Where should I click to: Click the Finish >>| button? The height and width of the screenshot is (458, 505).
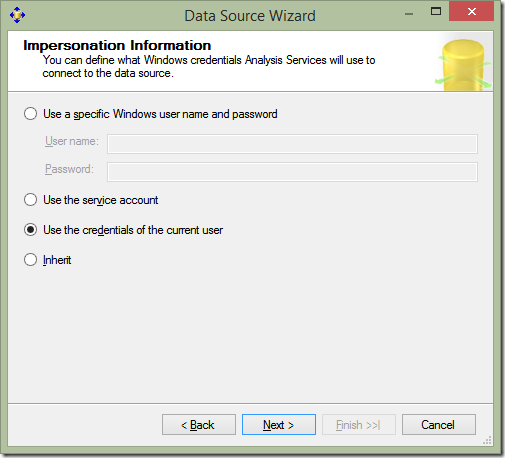[359, 425]
